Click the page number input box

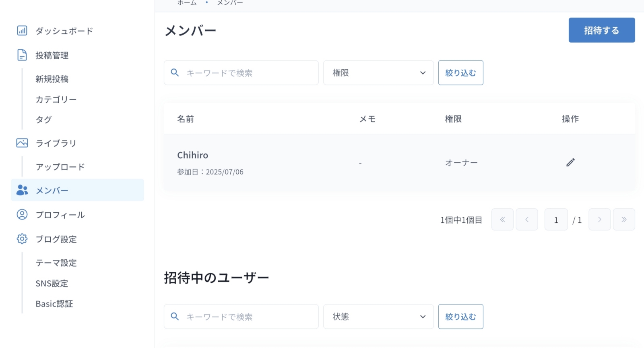pyautogui.click(x=556, y=220)
